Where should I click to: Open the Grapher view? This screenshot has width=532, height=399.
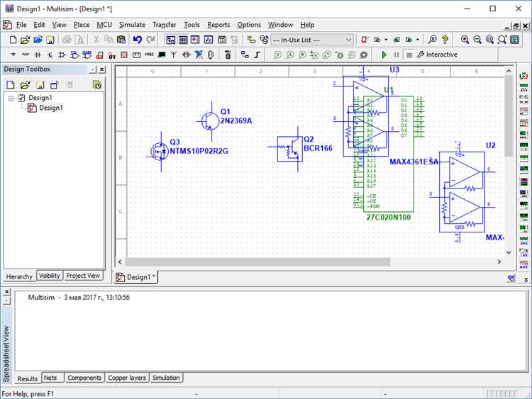209,40
